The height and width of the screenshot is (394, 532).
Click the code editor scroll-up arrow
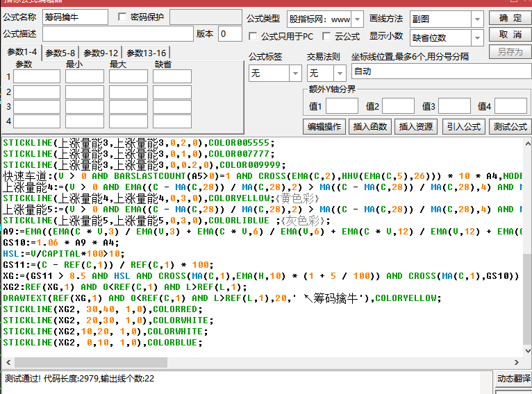[528, 144]
